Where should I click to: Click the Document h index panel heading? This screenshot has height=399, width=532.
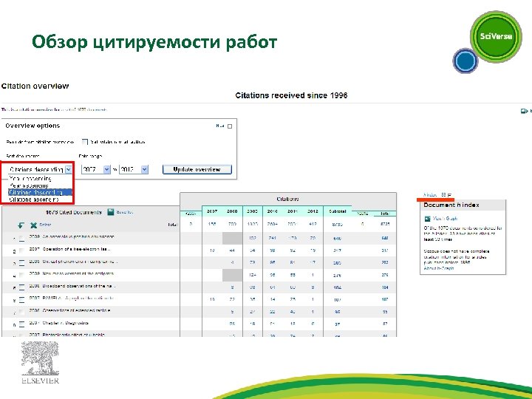pyautogui.click(x=451, y=205)
